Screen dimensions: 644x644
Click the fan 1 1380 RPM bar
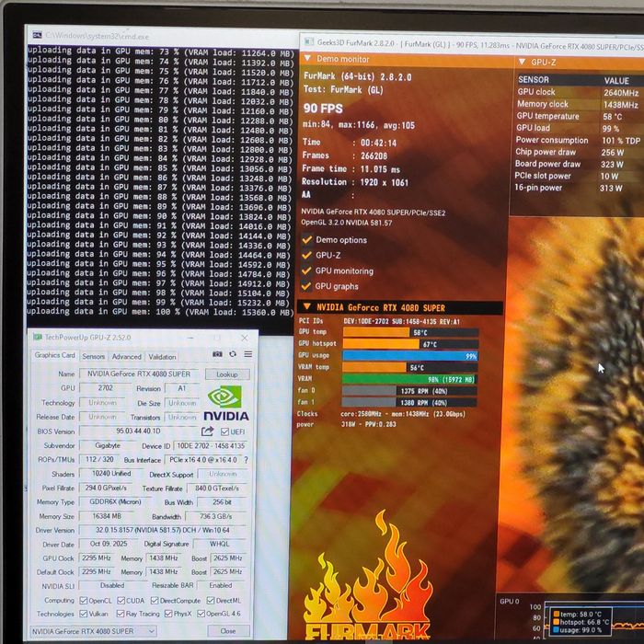[x=409, y=403]
